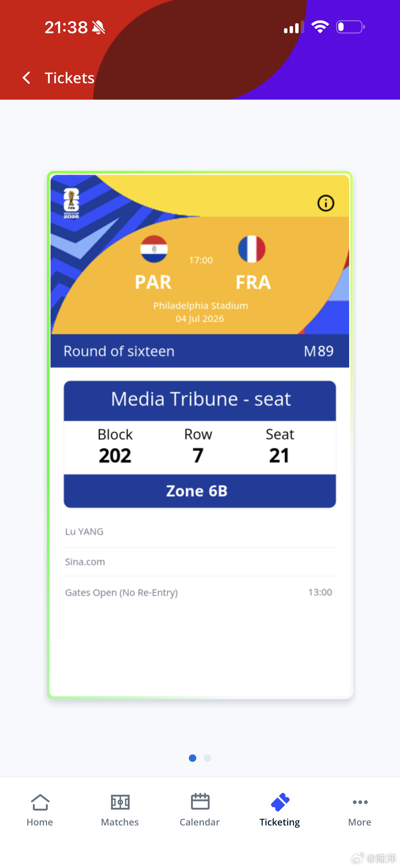Image resolution: width=400 pixels, height=868 pixels.
Task: Switch to second ticket page dot
Action: coord(207,758)
